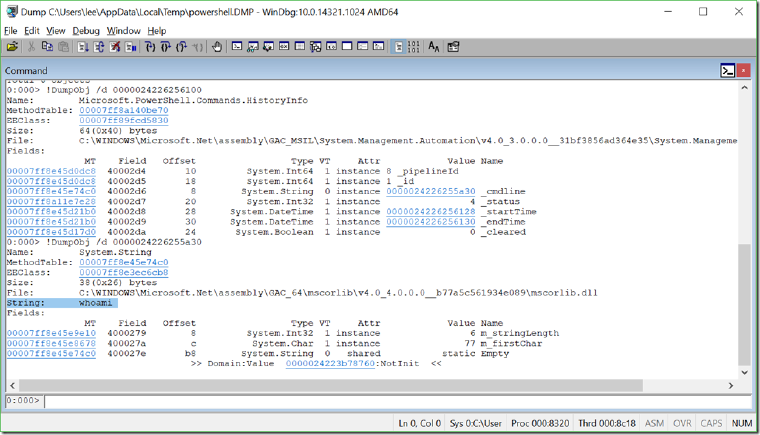Click the Thrd 000:8c18 status bar entry
This screenshot has height=435, width=760.
(607, 423)
